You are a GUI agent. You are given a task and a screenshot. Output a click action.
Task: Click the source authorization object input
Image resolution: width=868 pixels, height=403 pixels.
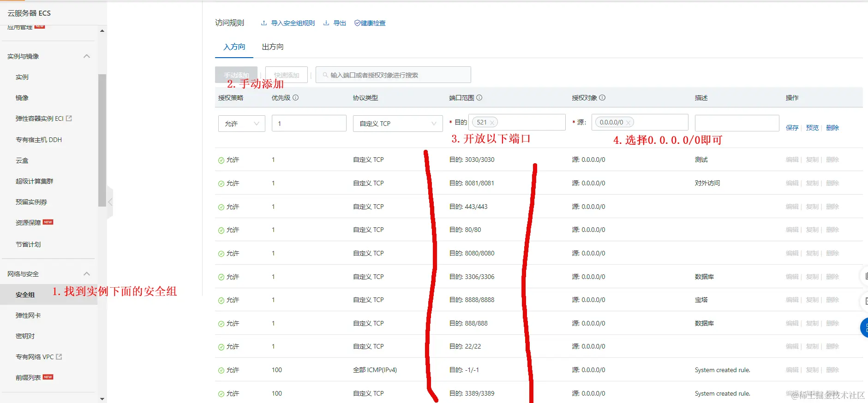(x=640, y=122)
